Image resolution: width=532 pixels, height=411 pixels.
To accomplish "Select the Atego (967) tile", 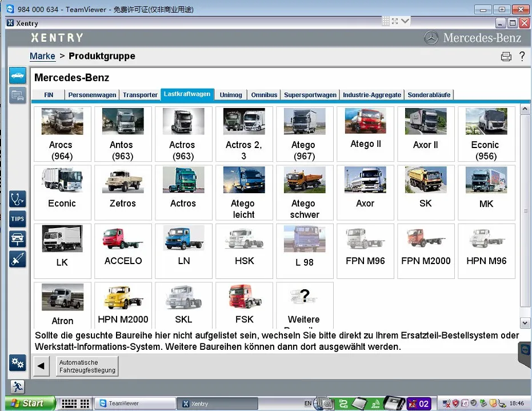I will pos(305,134).
